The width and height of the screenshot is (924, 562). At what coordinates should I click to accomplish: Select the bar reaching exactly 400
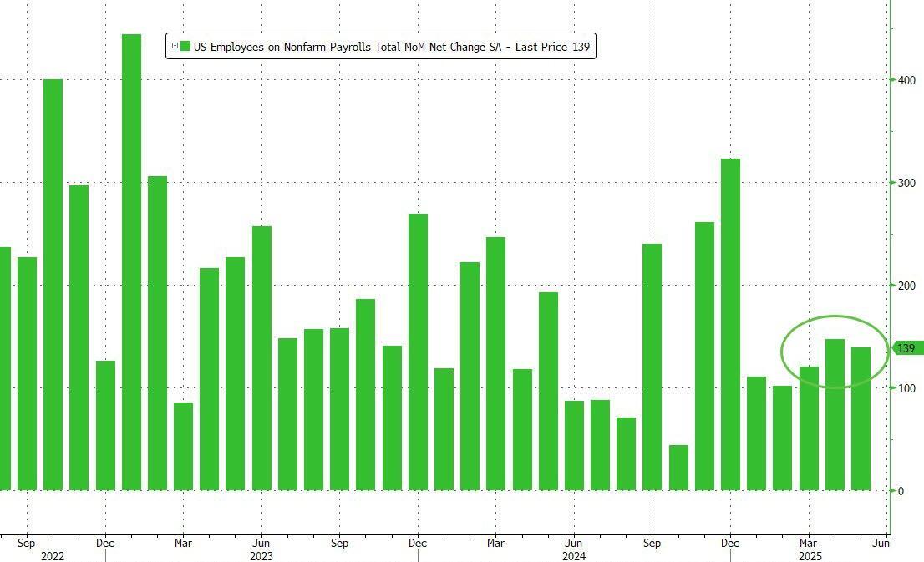point(53,285)
